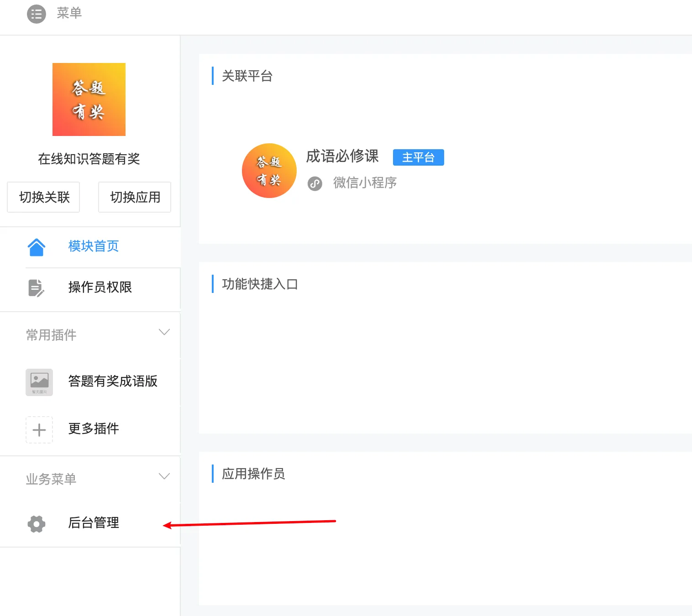The image size is (692, 616).
Task: Open the 菜单 label in the header
Action: [69, 13]
